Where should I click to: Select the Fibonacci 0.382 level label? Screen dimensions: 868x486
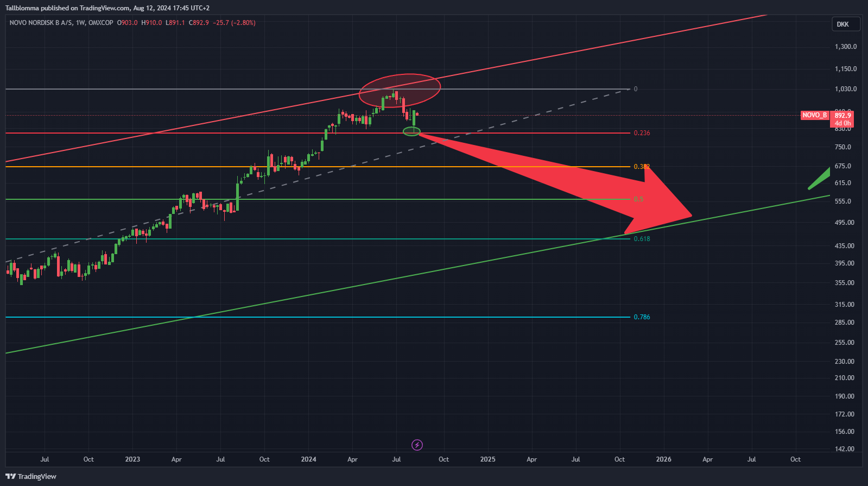tap(642, 167)
